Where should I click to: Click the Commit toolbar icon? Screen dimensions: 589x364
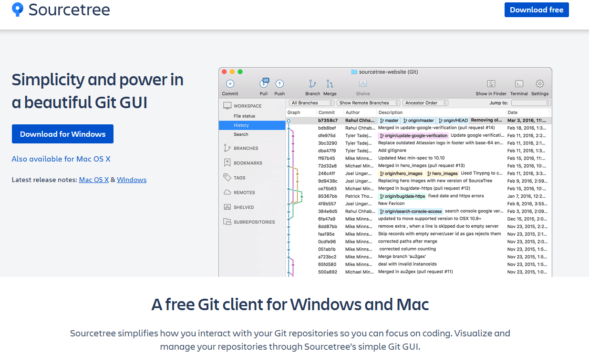[230, 84]
